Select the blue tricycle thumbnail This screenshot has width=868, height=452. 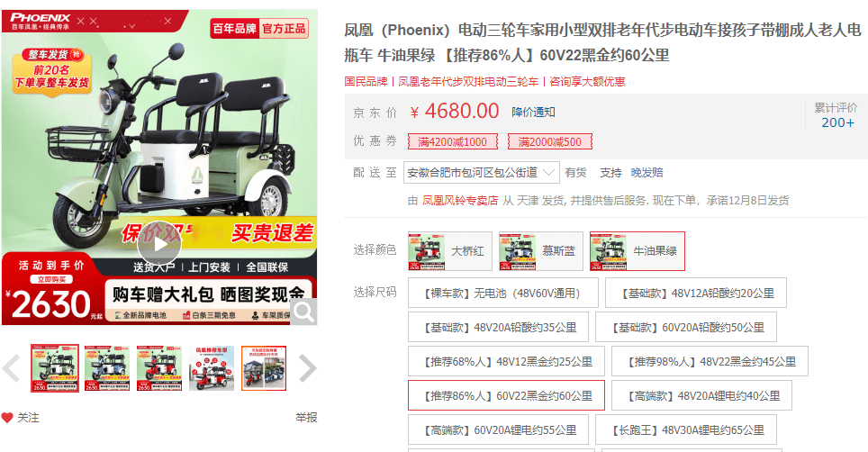[x=107, y=368]
